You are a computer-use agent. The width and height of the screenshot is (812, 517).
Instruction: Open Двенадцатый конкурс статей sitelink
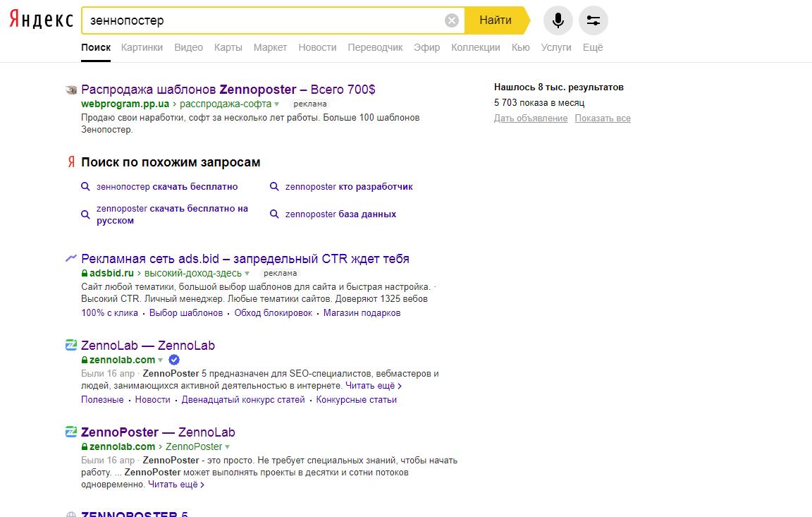coord(243,399)
